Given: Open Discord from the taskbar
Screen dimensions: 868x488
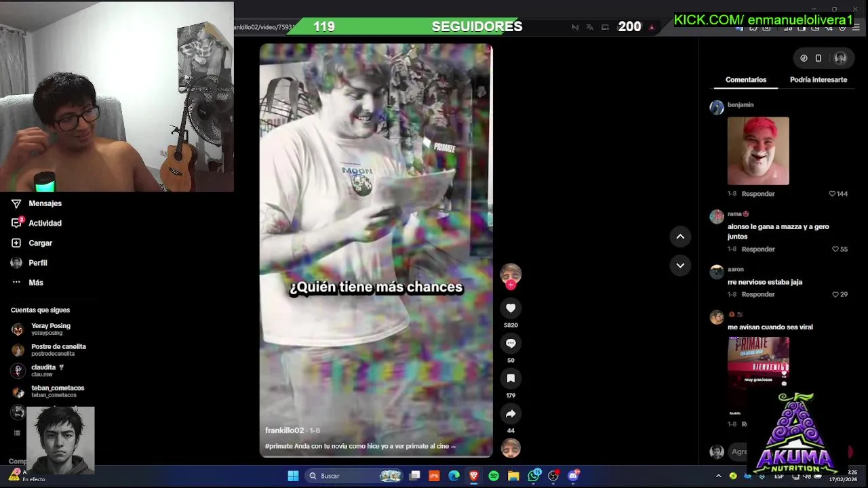Looking at the screenshot, I should pyautogui.click(x=574, y=476).
